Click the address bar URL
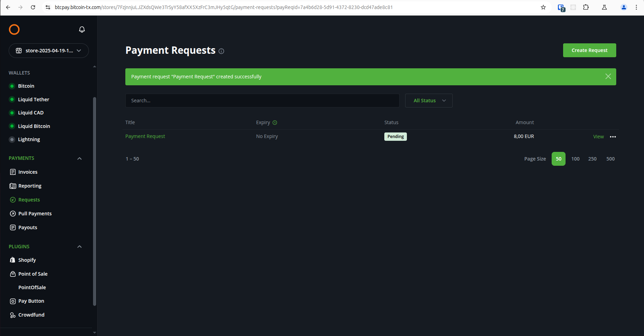 point(224,7)
